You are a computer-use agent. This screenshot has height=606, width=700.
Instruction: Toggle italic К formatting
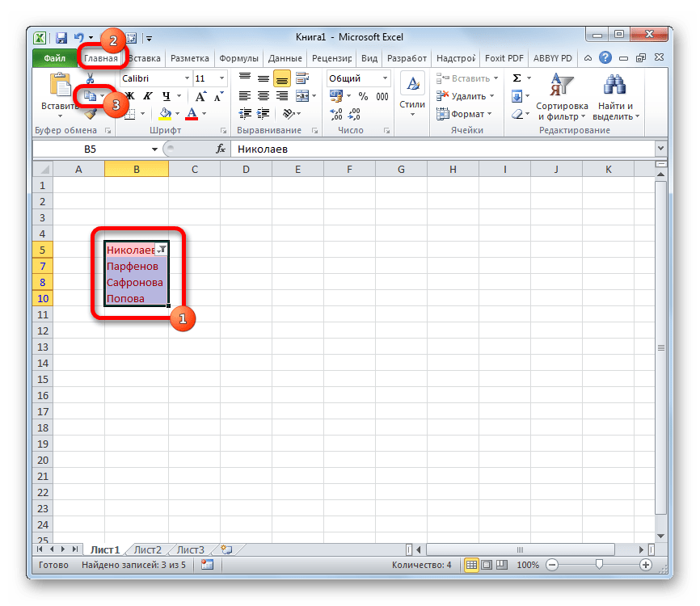148,96
